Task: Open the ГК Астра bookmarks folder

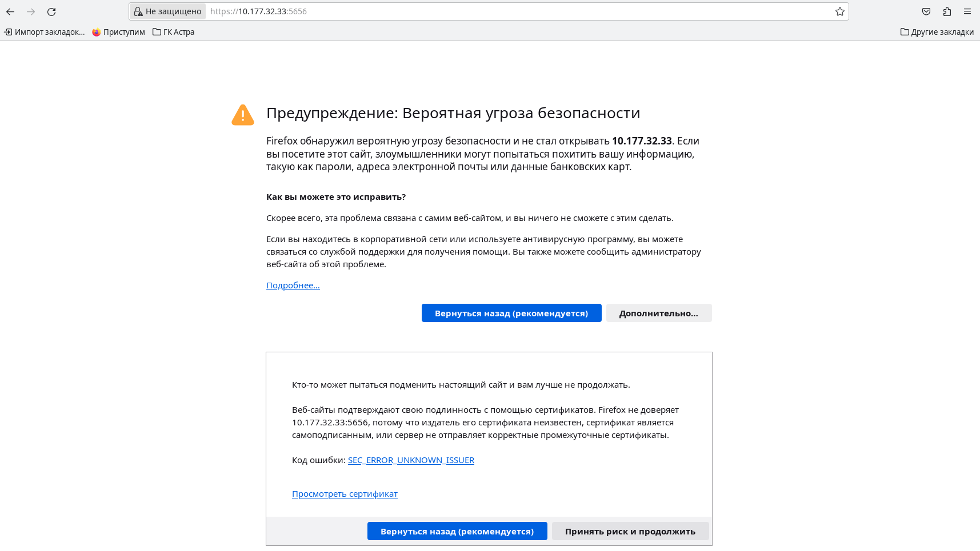Action: pyautogui.click(x=173, y=32)
